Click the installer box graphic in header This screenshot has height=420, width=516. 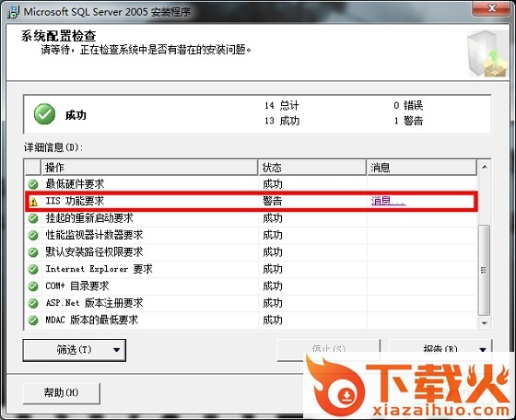coord(487,53)
